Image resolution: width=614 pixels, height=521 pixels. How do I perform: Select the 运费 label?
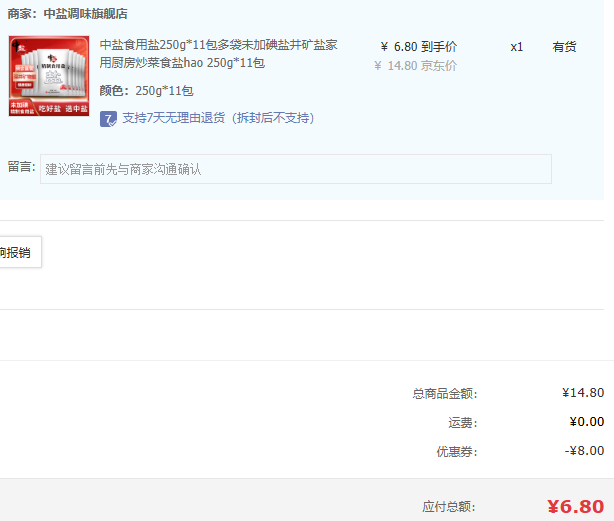pyautogui.click(x=463, y=422)
